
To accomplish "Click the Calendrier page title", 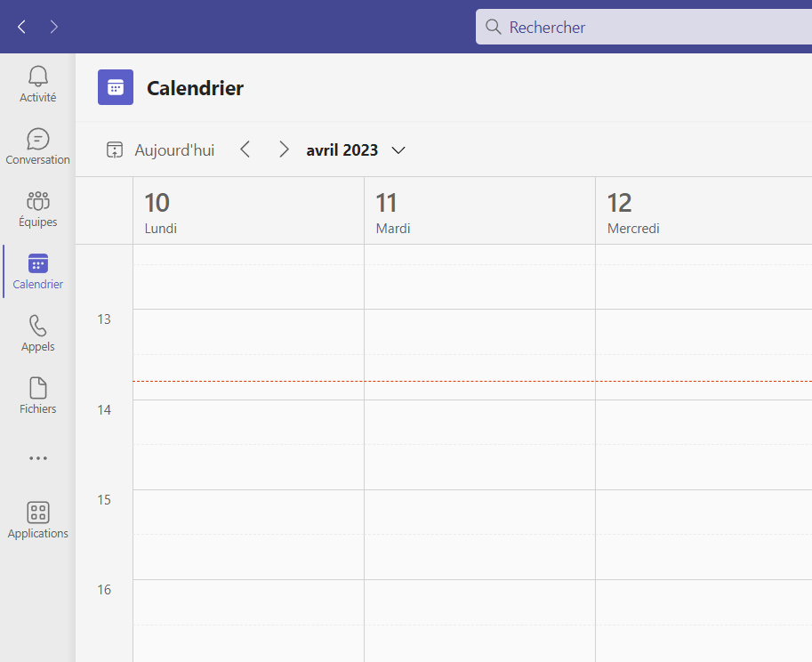I will point(196,88).
